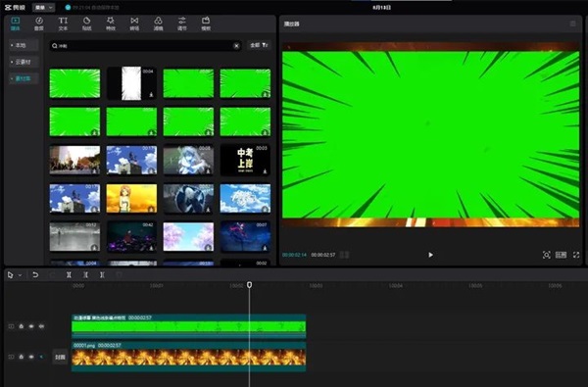This screenshot has width=588, height=387.
Task: Select the Local item in left sidebar
Action: point(24,45)
